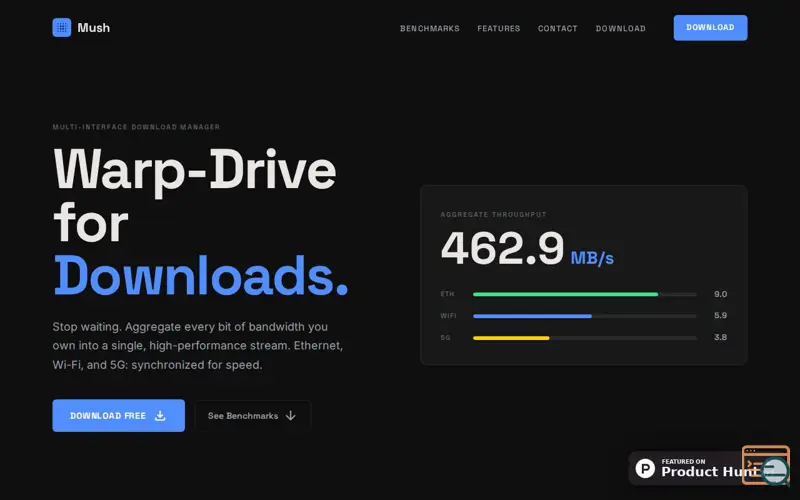Click the Download Free button
This screenshot has height=500, width=800.
click(x=118, y=415)
